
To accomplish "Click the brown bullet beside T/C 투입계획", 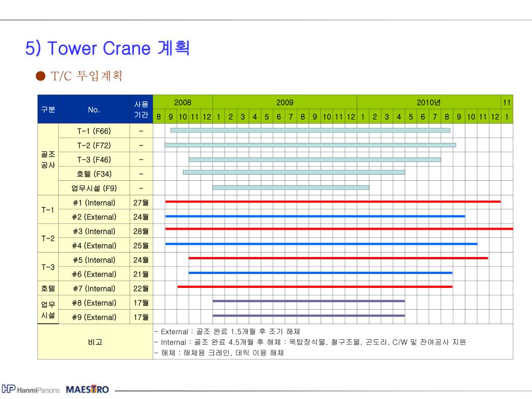I will (x=41, y=76).
